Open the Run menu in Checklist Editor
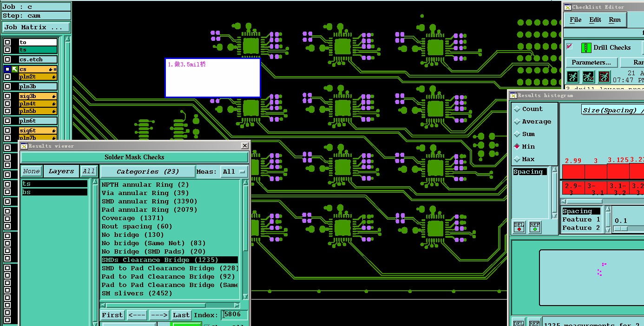This screenshot has width=644, height=326. pyautogui.click(x=615, y=20)
